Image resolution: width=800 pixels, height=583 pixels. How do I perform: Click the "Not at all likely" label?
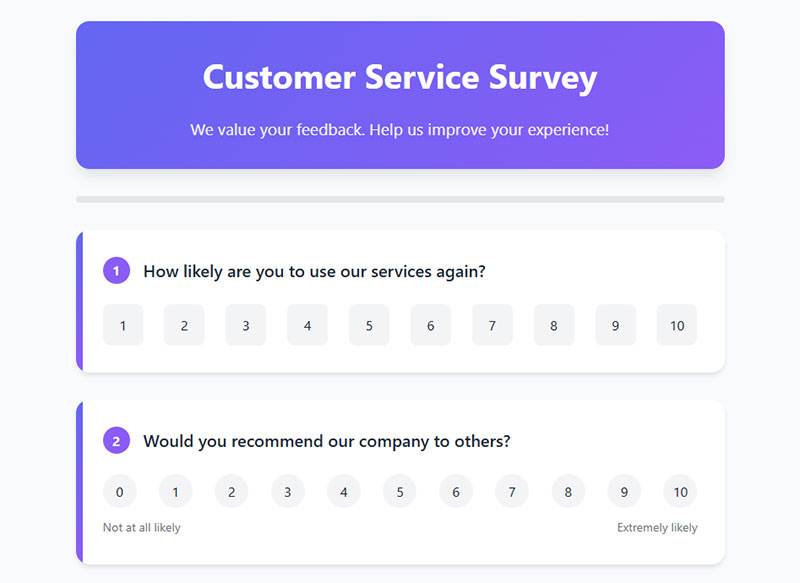click(142, 527)
